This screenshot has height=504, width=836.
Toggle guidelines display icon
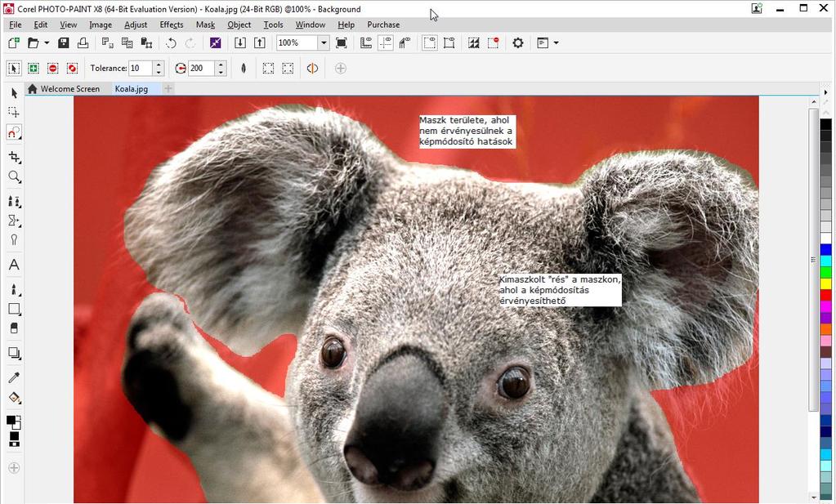coord(385,42)
